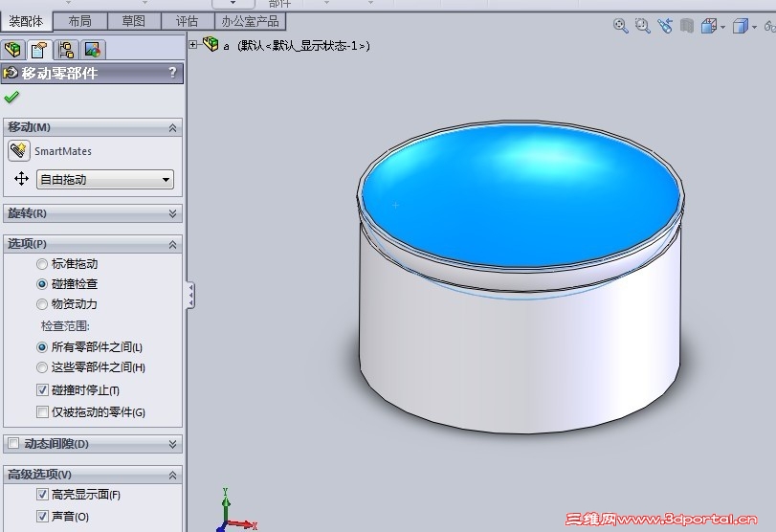Viewport: 776px width, 532px height.
Task: Expand the Rotate (旋转) section
Action: [172, 213]
